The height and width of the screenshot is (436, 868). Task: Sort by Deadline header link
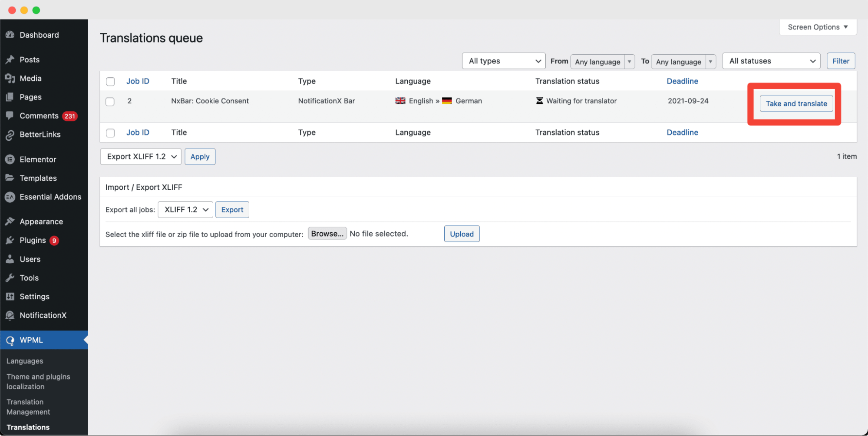point(682,81)
